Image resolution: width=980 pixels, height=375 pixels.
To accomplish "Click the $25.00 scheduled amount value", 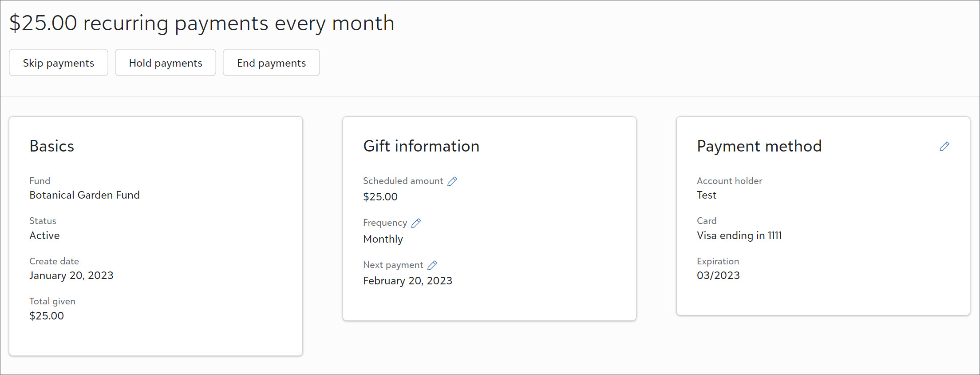I will tap(380, 197).
